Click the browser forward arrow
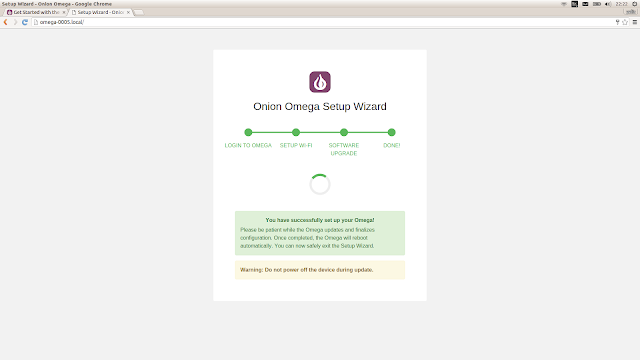The width and height of the screenshot is (640, 360). [15, 22]
